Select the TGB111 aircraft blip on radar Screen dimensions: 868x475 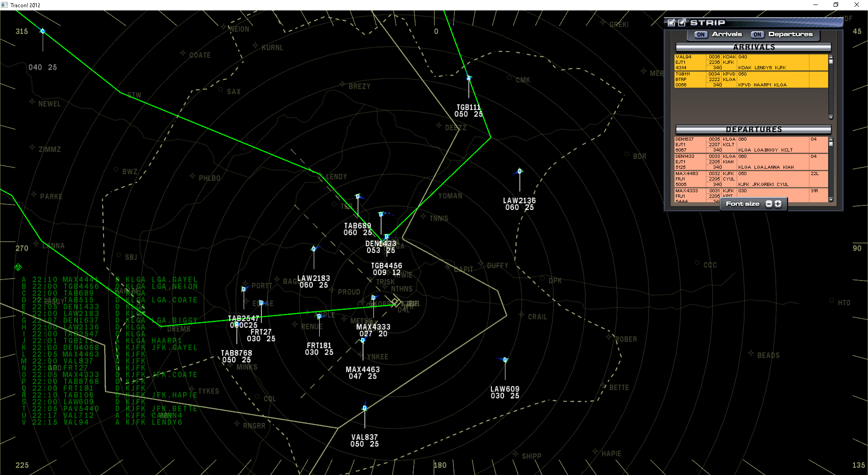[468, 78]
